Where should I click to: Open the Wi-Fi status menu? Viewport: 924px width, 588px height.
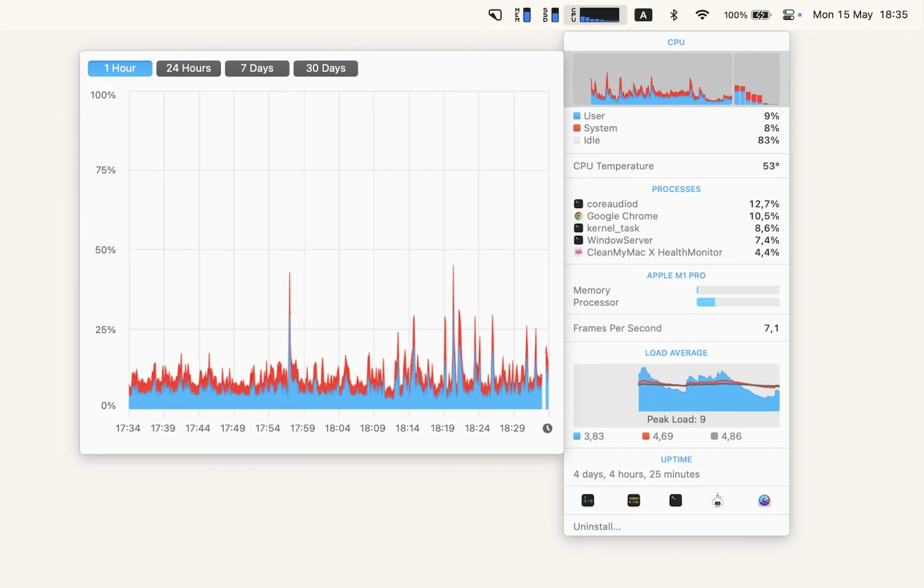(702, 15)
